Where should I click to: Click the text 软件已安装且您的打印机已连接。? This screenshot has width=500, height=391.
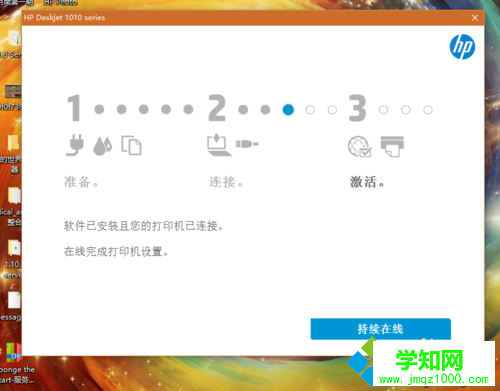click(x=143, y=226)
